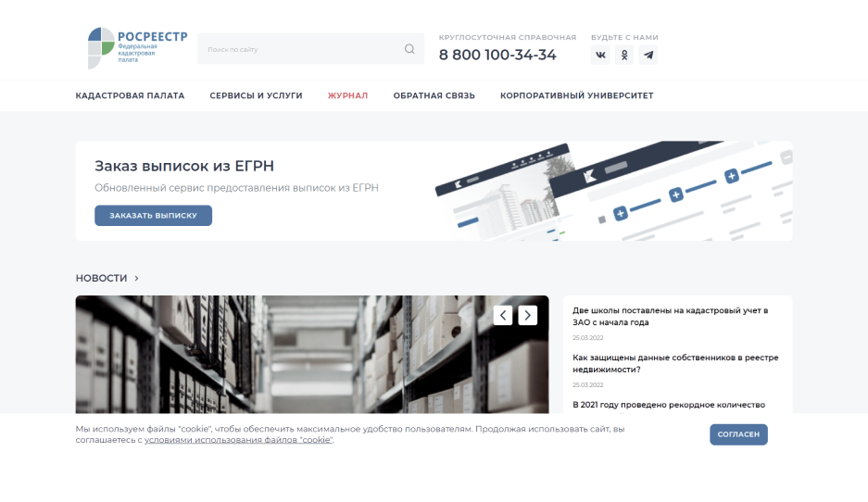Image resolution: width=868 pixels, height=502 pixels.
Task: Click the Новости heading link
Action: 101,279
